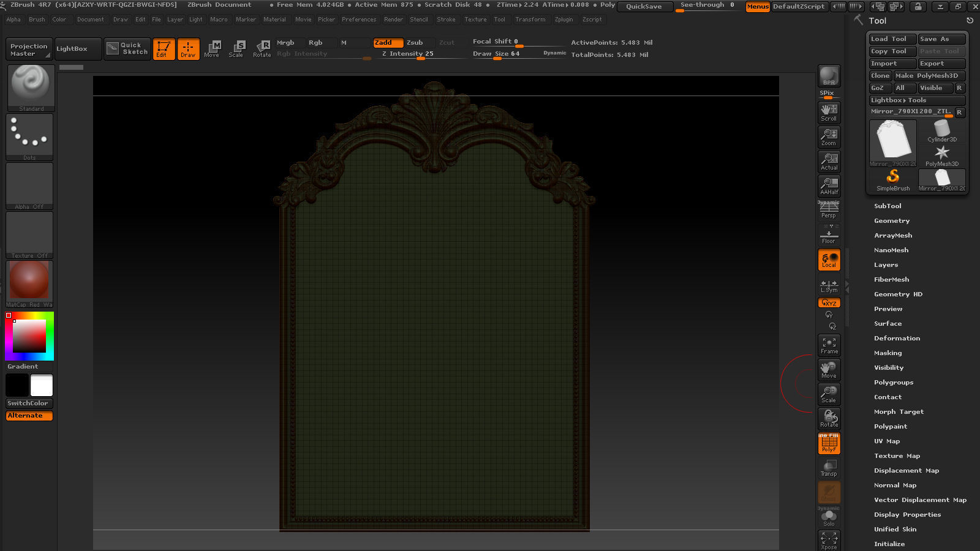Click the BPR render icon
Screen dimensions: 980x551
point(829,76)
